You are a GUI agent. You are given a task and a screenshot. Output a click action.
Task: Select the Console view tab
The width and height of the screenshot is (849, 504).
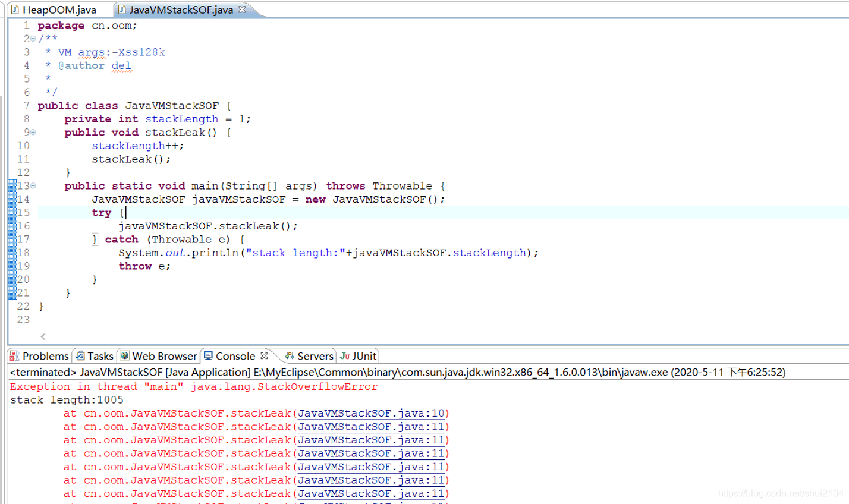click(x=235, y=356)
